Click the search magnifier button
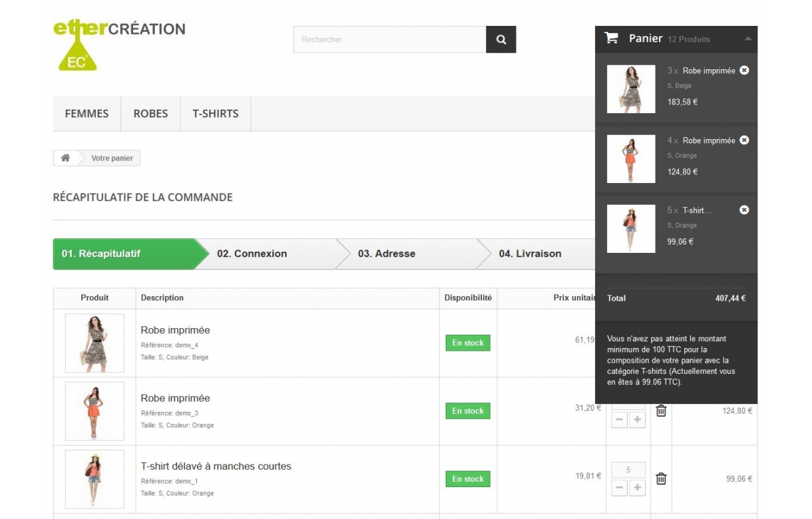The height and width of the screenshot is (519, 812). click(x=501, y=39)
